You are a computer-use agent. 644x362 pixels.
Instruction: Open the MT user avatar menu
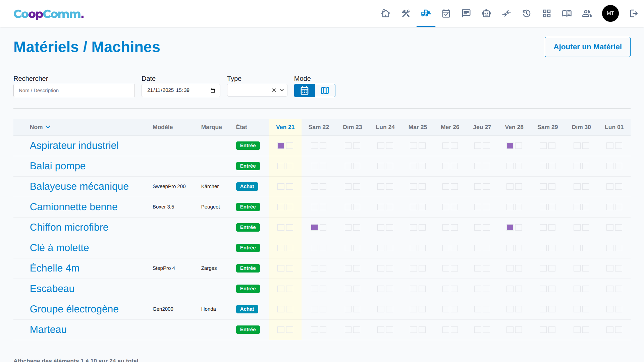(x=610, y=13)
